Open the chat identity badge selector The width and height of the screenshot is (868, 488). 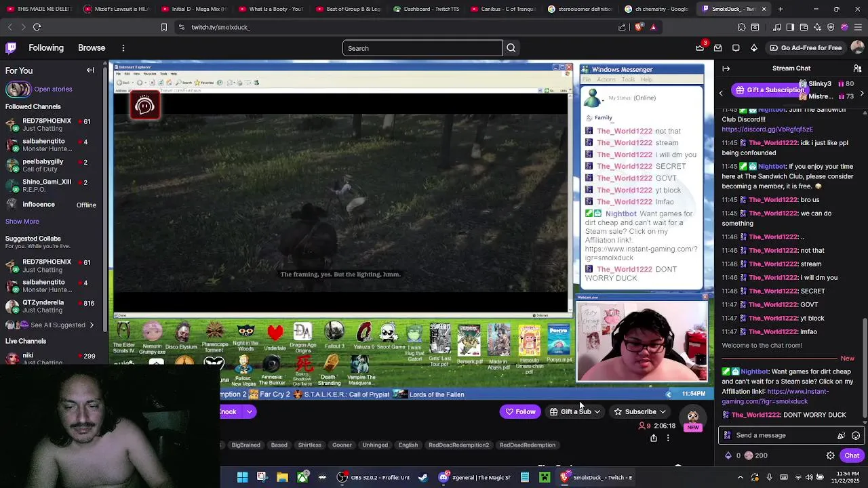point(728,436)
